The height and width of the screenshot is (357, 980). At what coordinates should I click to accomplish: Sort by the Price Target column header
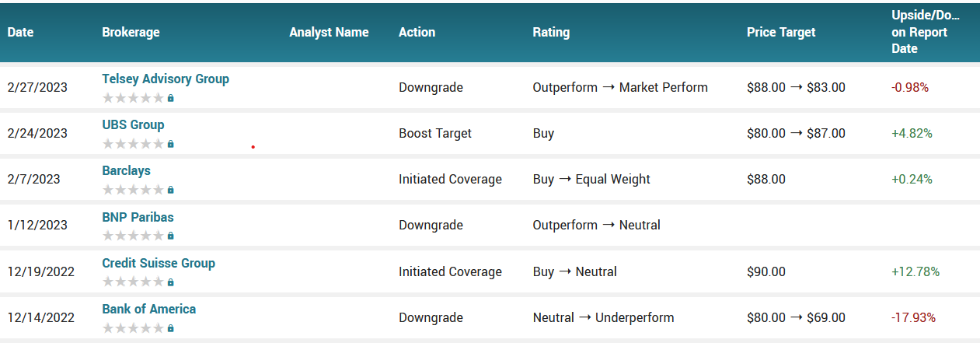[781, 32]
